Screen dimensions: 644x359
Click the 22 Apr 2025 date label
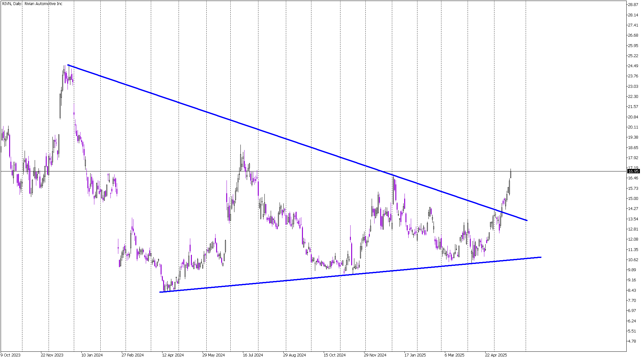coord(496,355)
